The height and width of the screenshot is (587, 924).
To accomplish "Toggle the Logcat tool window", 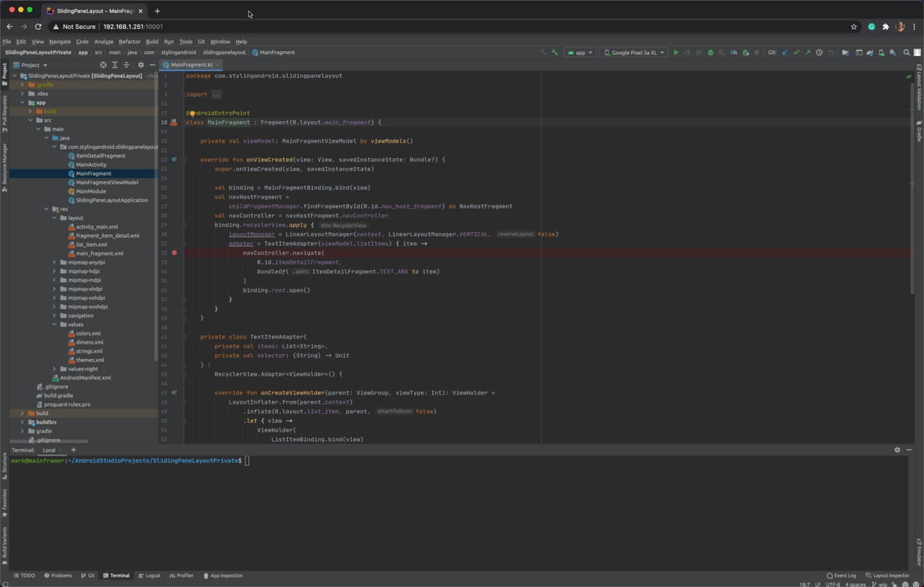I will coord(149,576).
